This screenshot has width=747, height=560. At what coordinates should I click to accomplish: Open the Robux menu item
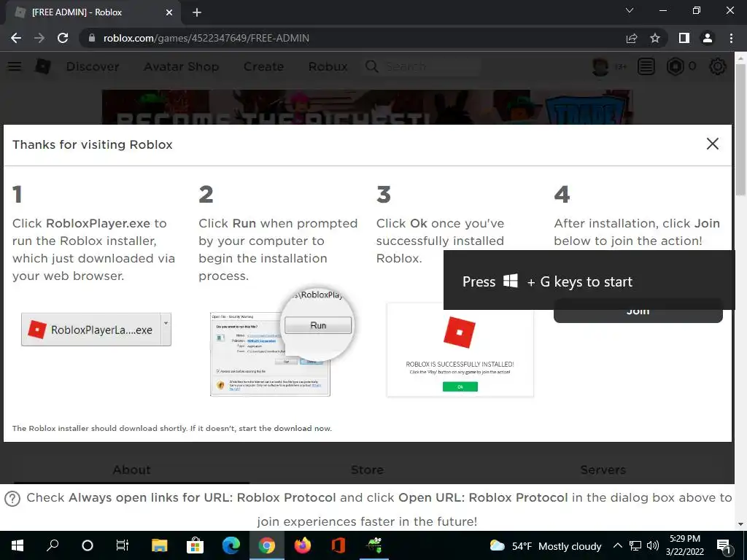coord(328,66)
